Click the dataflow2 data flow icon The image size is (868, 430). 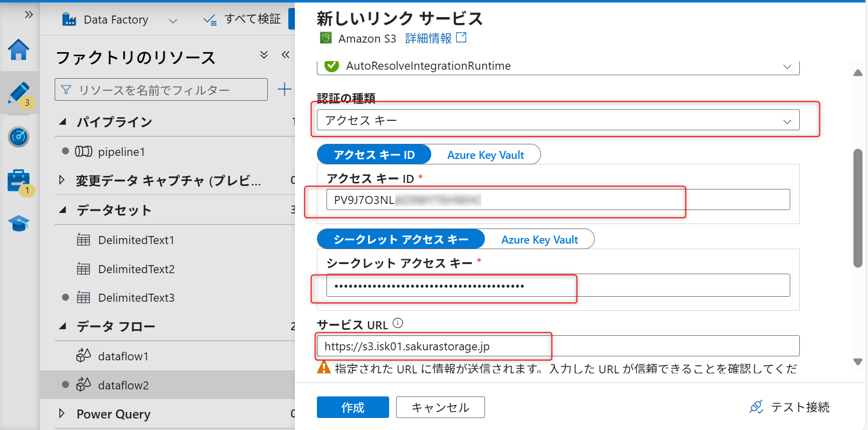tap(83, 384)
